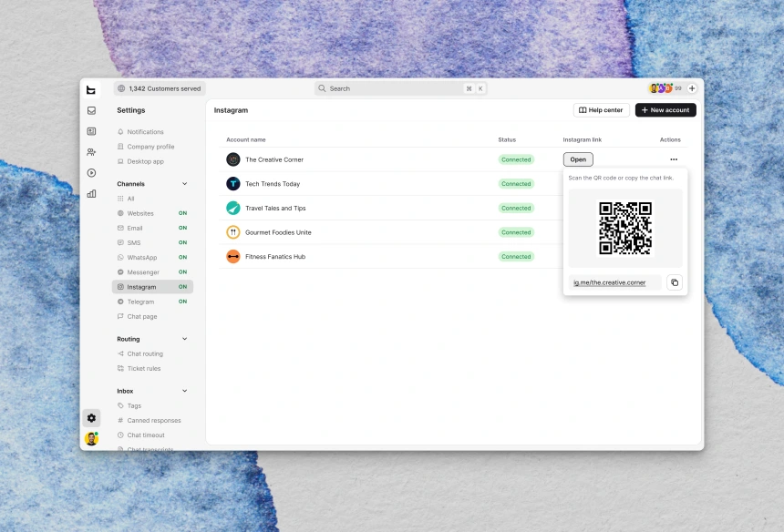
Task: Open Ticket rules settings
Action: pyautogui.click(x=139, y=369)
